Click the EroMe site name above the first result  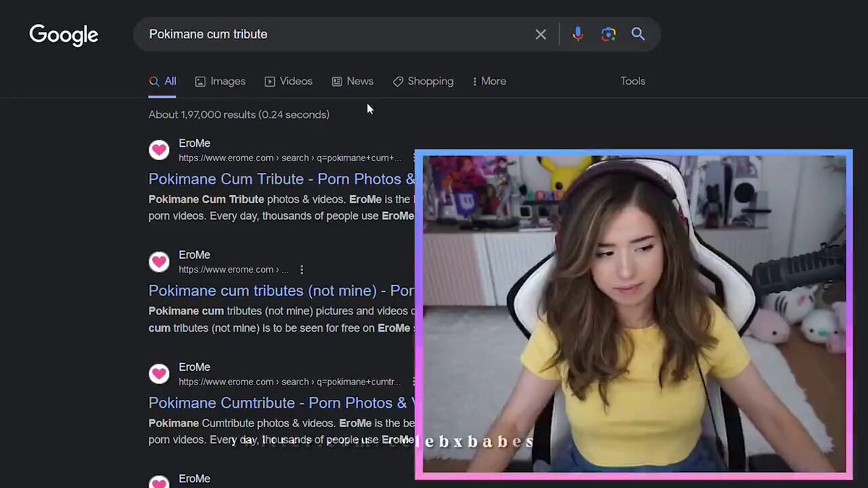click(195, 143)
